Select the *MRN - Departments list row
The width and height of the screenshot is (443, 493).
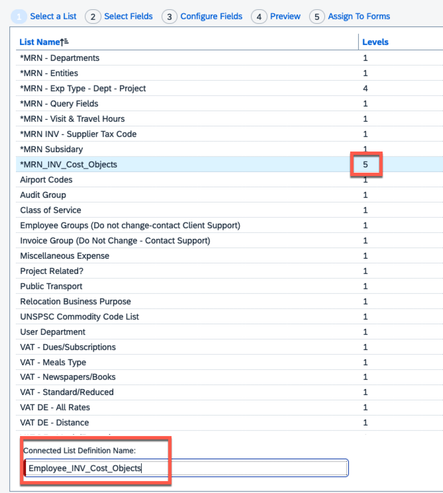229,58
